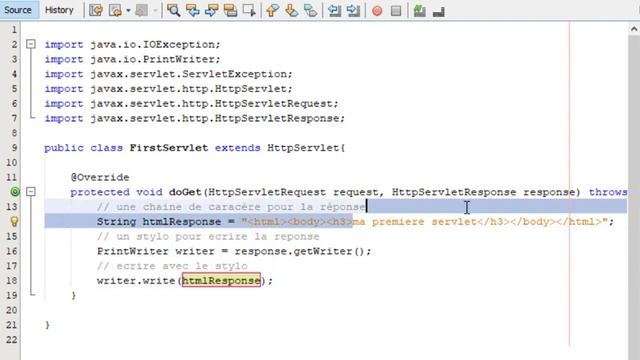Image resolution: width=640 pixels, height=360 pixels.
Task: Stop macro recording with grey square
Action: point(396,11)
